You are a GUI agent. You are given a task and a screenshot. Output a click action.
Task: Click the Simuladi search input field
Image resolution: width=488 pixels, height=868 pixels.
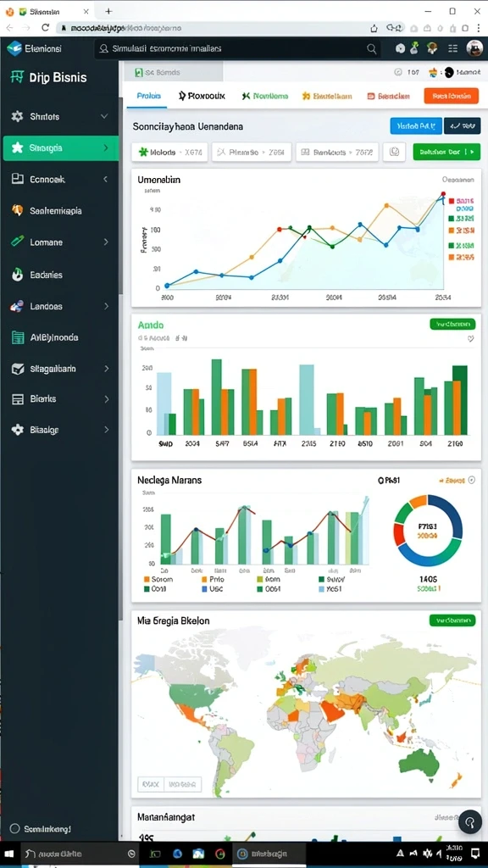(x=238, y=48)
